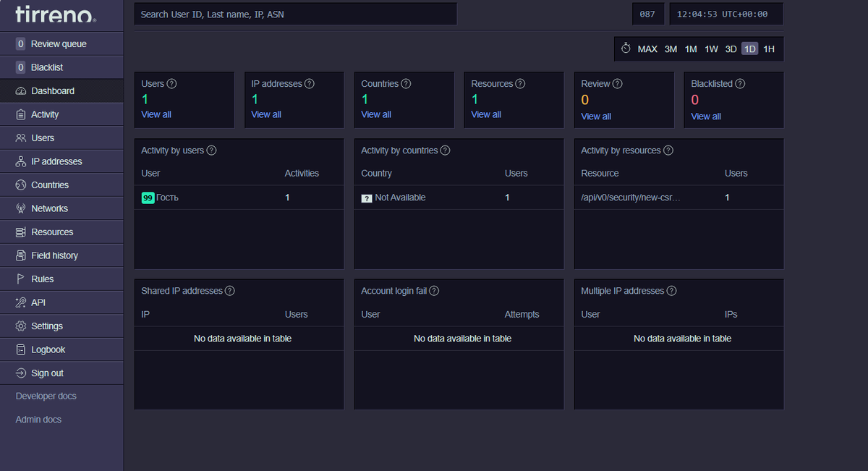Click the Dashboard gauge icon in sidebar
This screenshot has height=471, width=868.
point(21,91)
